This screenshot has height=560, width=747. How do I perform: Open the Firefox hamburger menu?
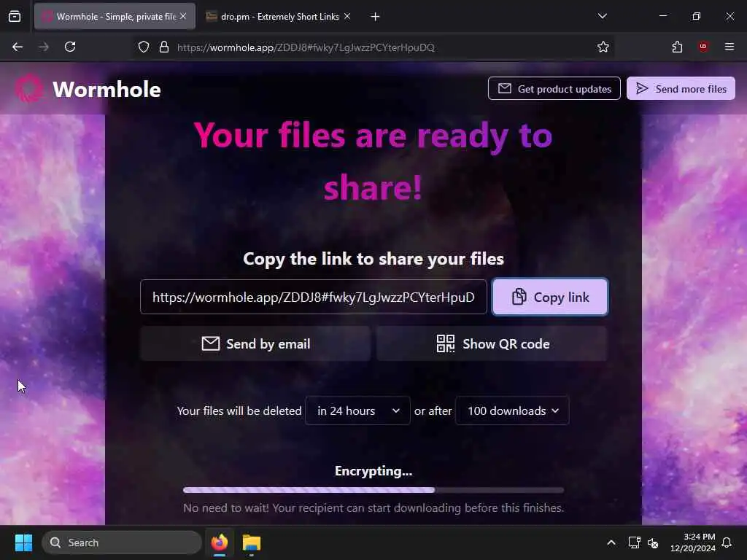point(729,47)
